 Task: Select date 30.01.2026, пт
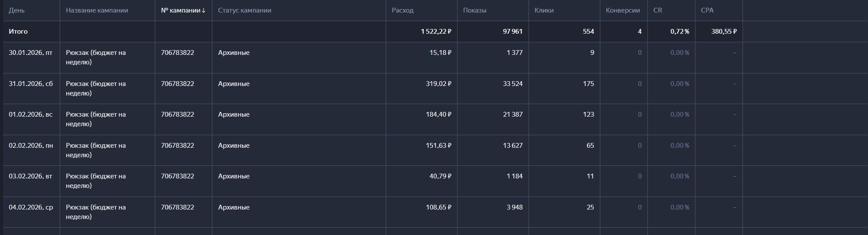click(31, 53)
